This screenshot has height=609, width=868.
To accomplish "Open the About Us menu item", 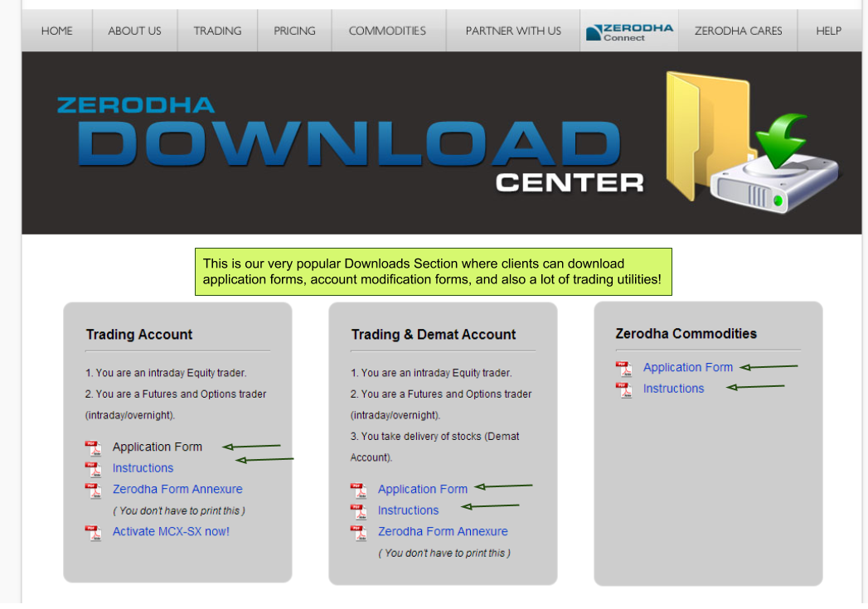I will point(134,31).
